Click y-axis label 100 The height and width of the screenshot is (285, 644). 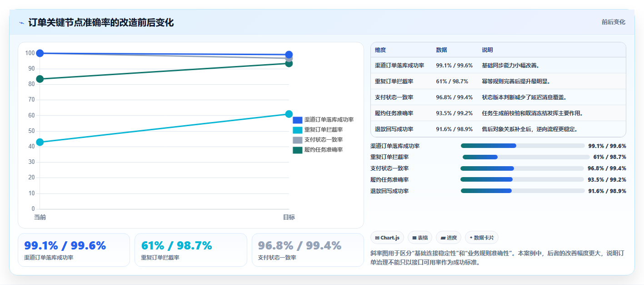[30, 53]
